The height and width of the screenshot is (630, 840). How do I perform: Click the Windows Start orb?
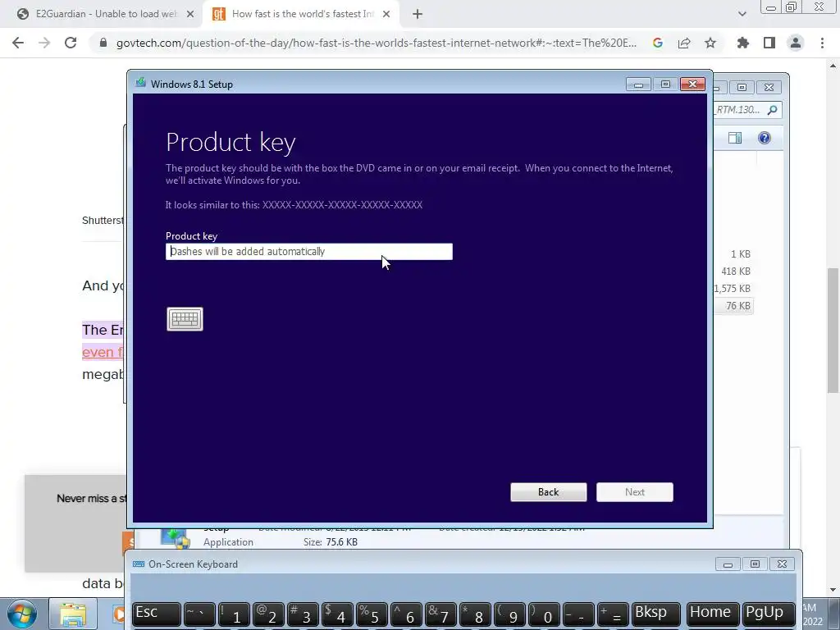coord(22,614)
